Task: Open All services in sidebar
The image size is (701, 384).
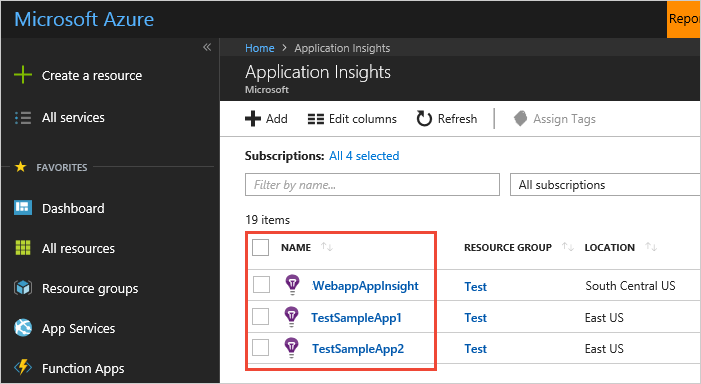Action: (73, 118)
